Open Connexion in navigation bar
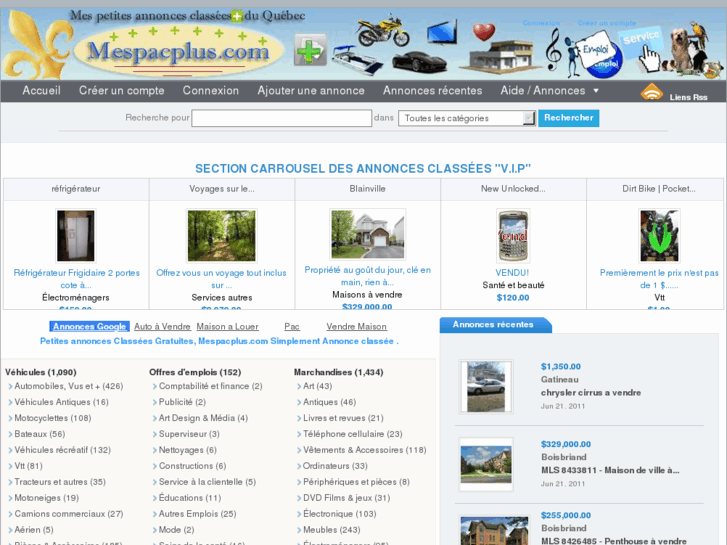This screenshot has height=545, width=727. pos(210,90)
